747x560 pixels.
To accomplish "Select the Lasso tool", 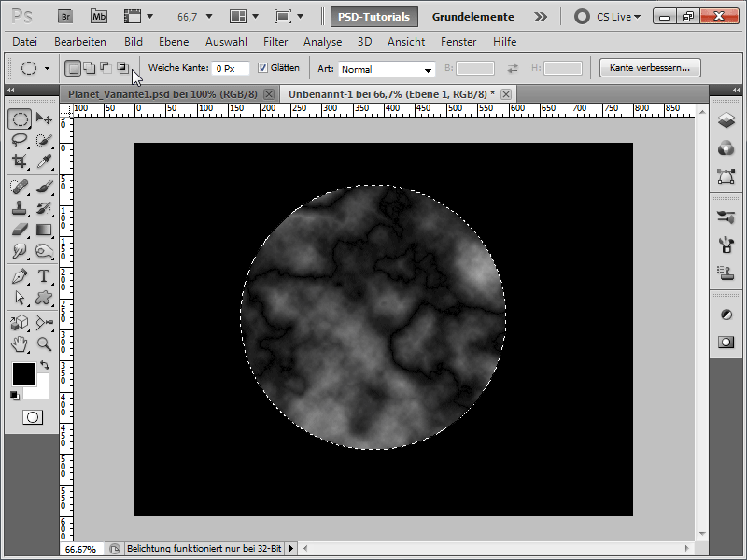I will 20,140.
